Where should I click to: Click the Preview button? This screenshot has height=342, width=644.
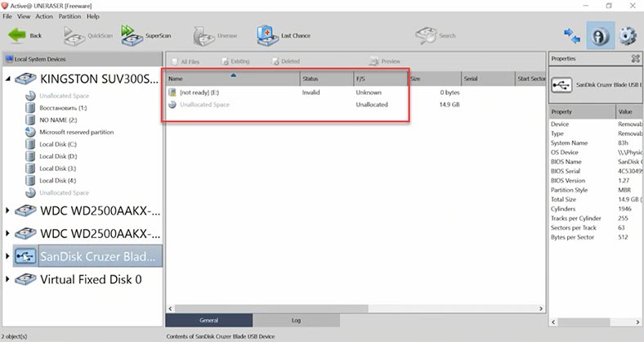click(385, 61)
